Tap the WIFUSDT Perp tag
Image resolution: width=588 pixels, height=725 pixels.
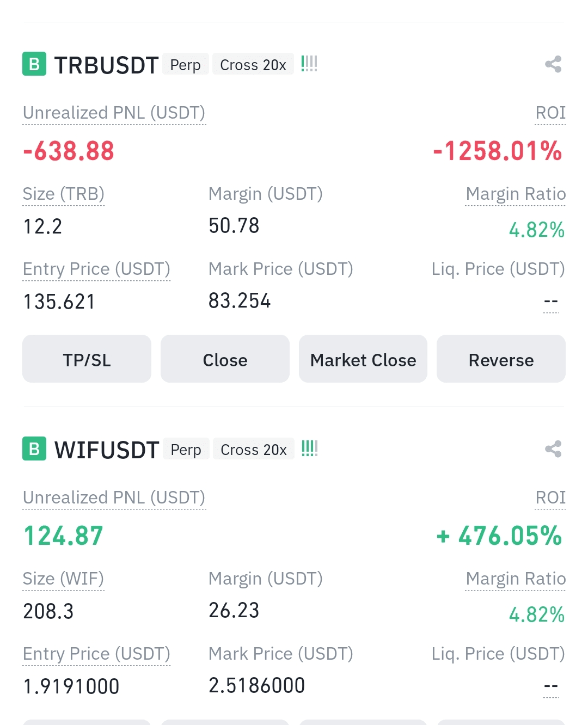186,450
